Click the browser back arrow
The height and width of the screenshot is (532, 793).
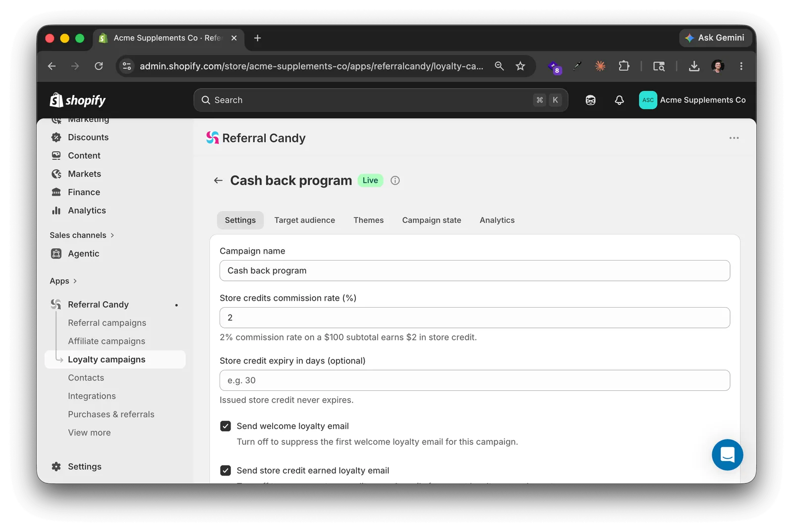[52, 66]
